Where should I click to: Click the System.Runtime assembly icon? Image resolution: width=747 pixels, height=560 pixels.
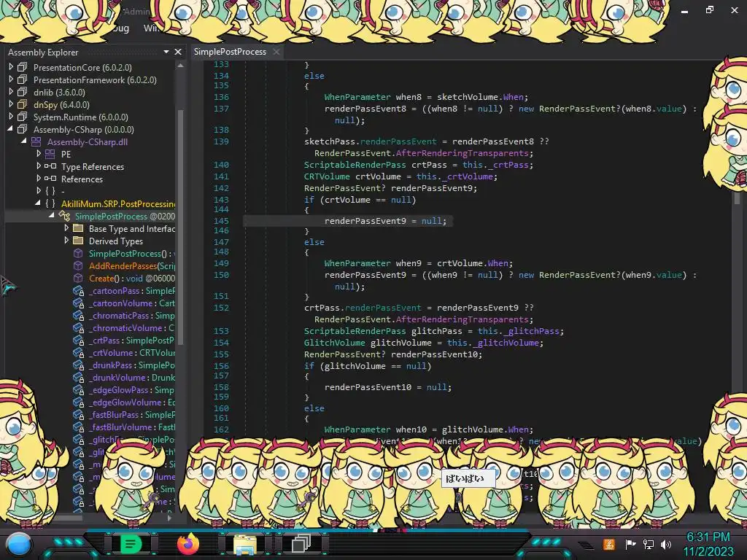[23, 117]
